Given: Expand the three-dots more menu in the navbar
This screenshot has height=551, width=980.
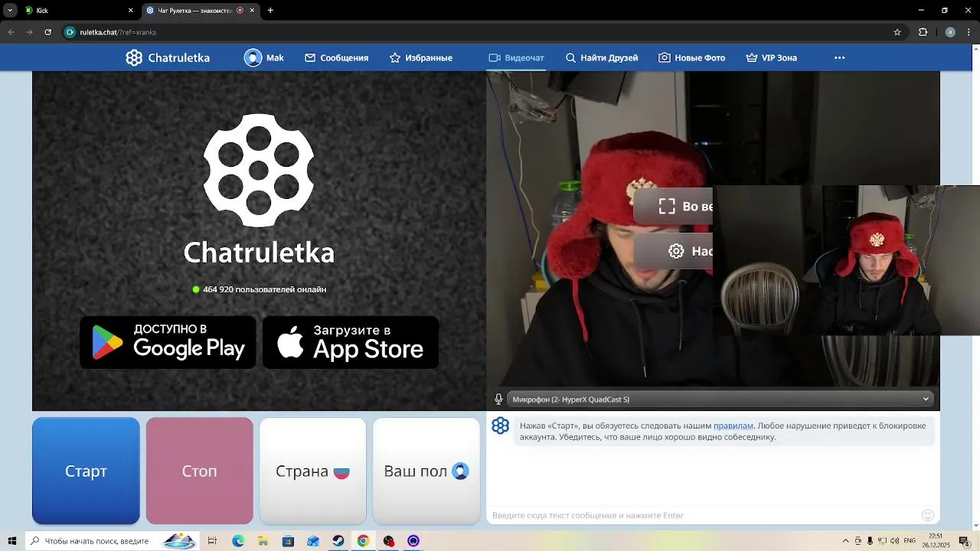Looking at the screenshot, I should coord(839,58).
